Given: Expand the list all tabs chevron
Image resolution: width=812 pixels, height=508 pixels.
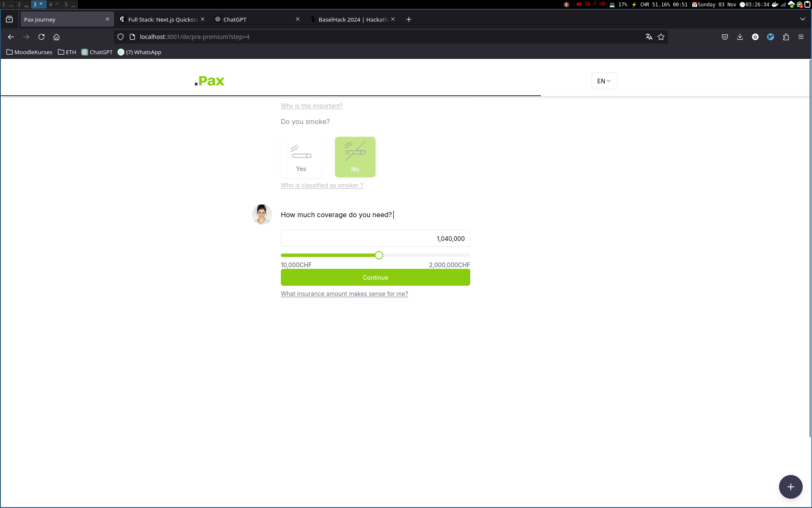Looking at the screenshot, I should pos(802,19).
